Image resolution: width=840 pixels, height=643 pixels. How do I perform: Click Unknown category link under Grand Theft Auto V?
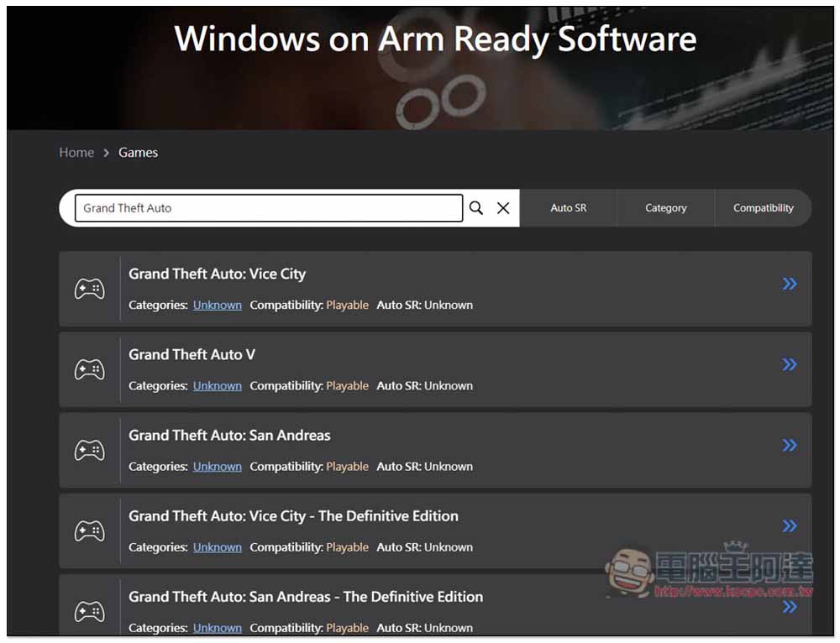(217, 386)
